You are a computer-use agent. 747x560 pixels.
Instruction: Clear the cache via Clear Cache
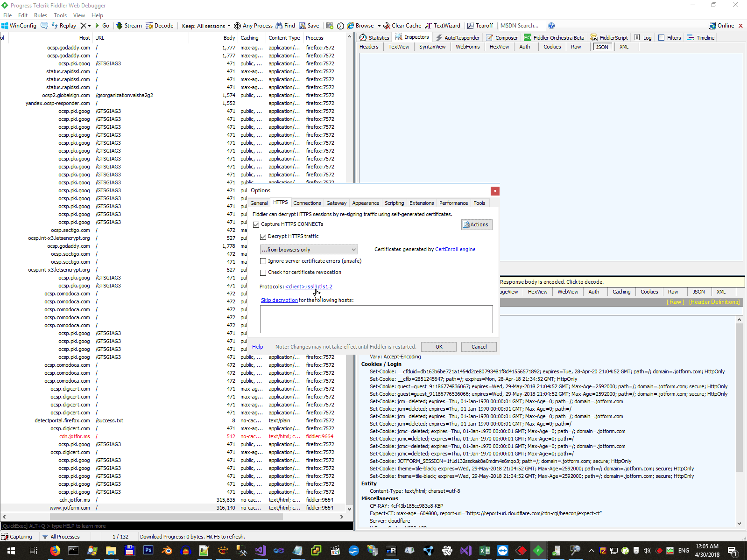(x=402, y=26)
